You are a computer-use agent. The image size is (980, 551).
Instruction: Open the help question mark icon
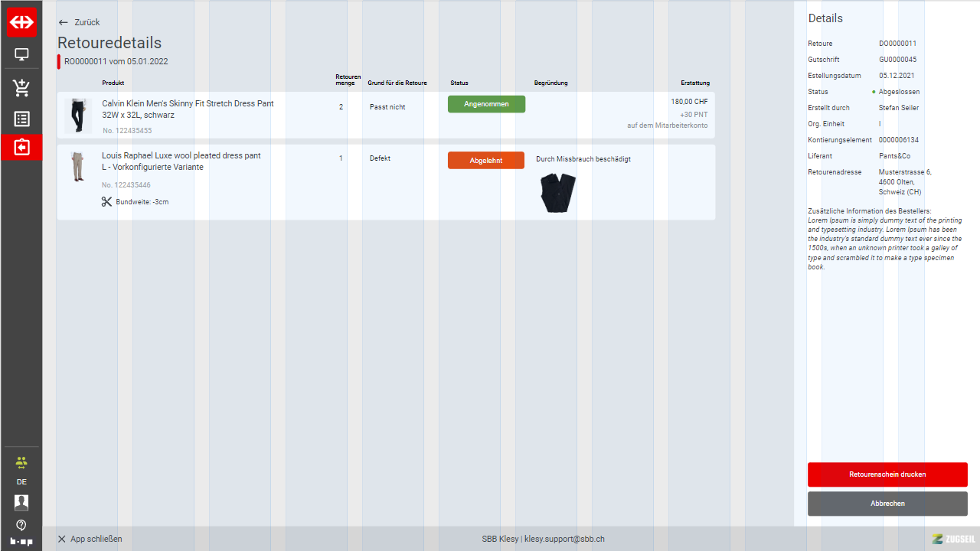[x=21, y=525]
